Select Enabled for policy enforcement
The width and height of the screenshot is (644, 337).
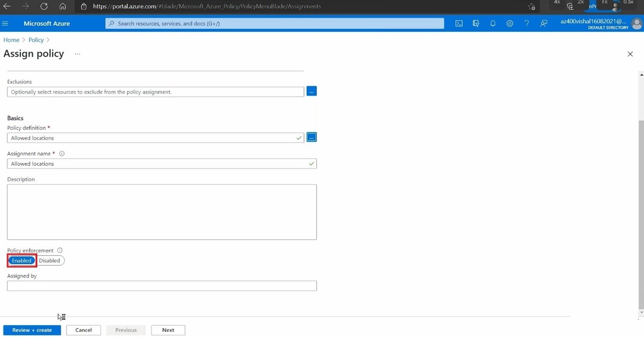[21, 260]
